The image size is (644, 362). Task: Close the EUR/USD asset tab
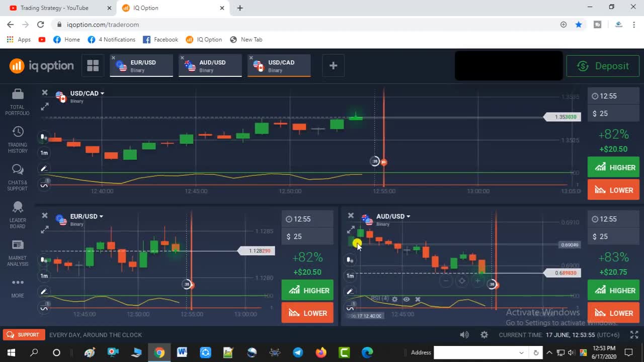(114, 58)
